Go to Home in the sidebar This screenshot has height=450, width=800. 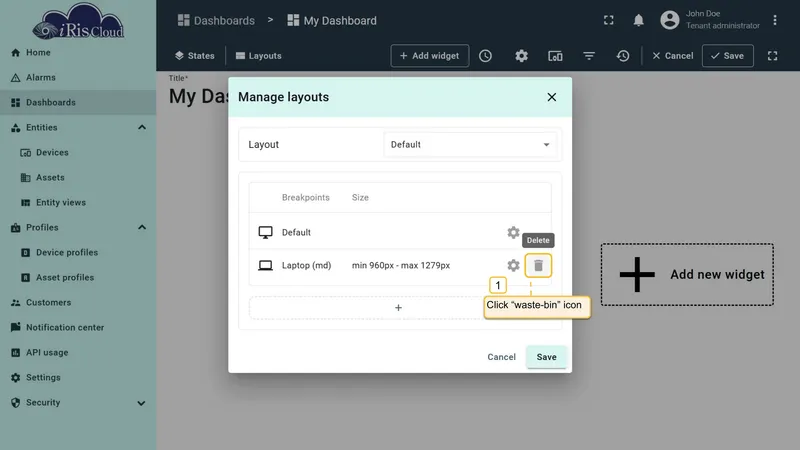pos(78,53)
